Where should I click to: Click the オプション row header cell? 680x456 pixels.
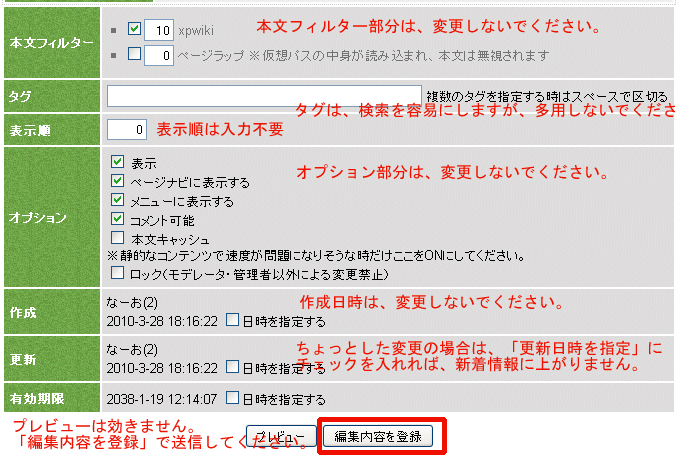(50, 217)
